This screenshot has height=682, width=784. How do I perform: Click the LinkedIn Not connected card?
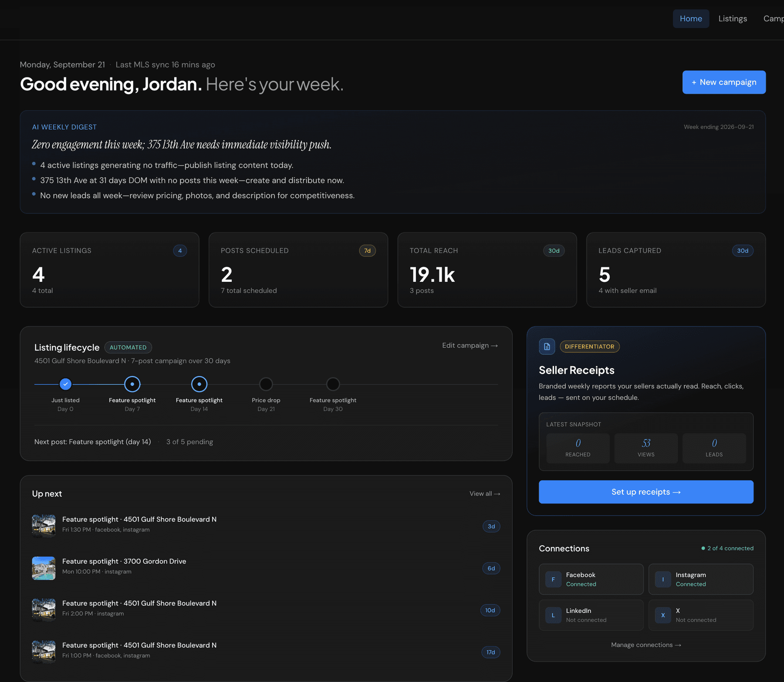(x=591, y=615)
